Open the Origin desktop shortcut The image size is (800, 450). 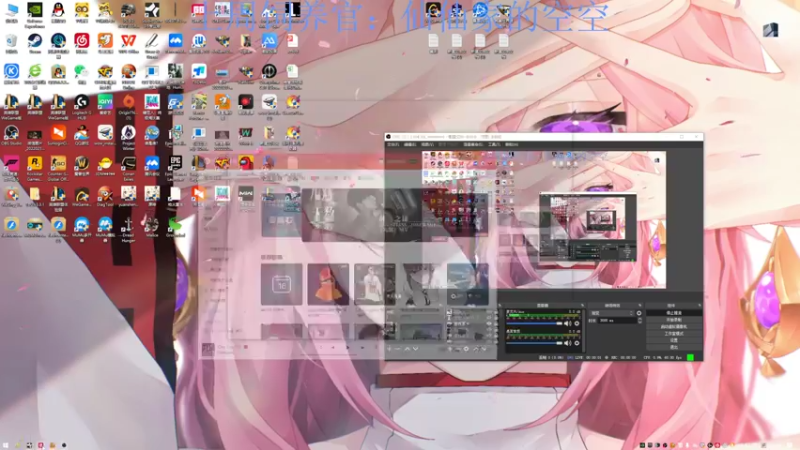(x=129, y=106)
